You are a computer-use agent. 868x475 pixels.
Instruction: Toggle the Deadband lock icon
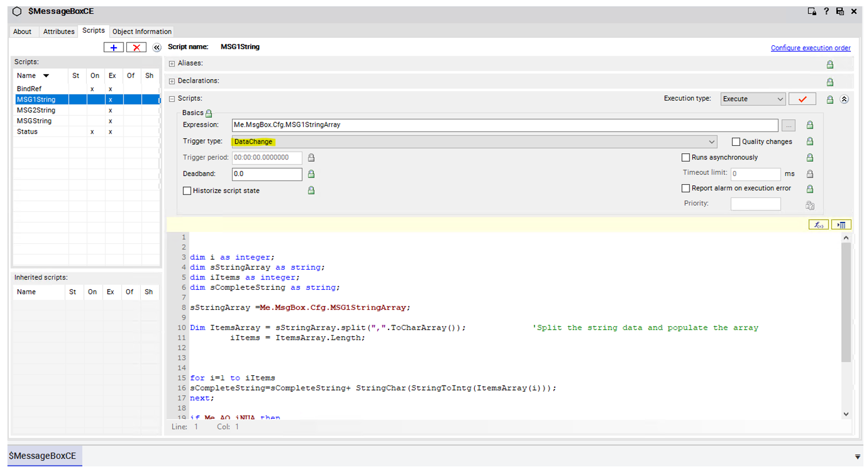pos(311,174)
